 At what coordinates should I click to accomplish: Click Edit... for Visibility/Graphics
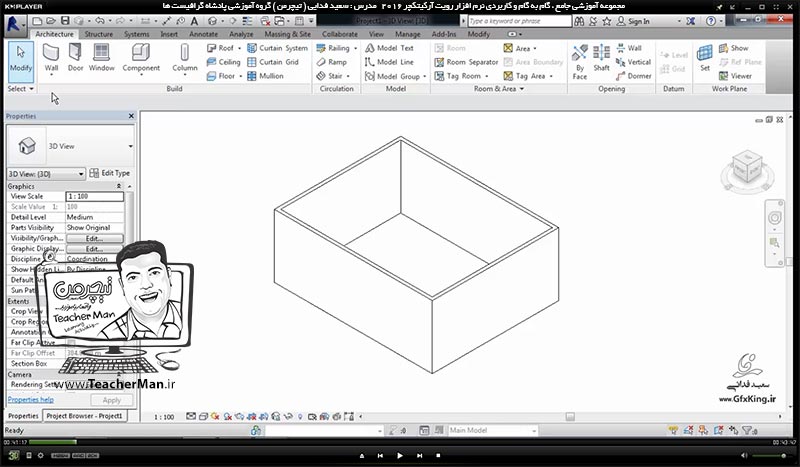click(94, 238)
